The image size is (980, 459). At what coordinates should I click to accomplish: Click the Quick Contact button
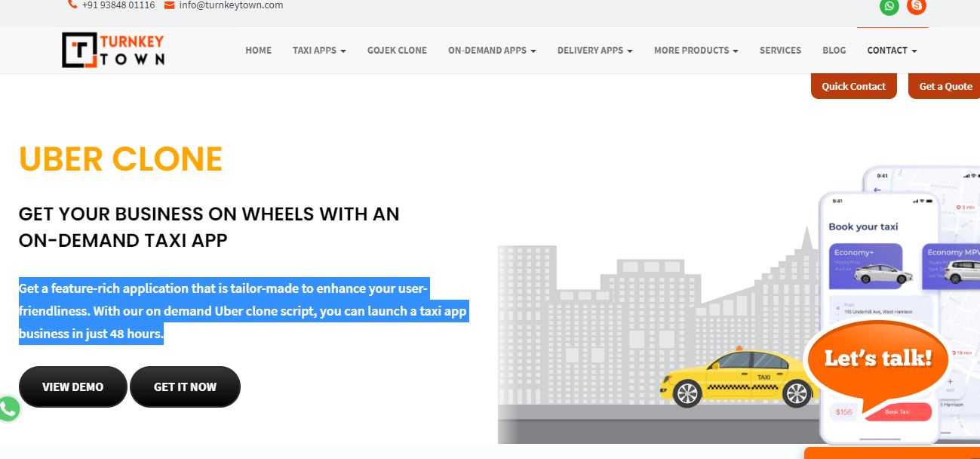853,86
